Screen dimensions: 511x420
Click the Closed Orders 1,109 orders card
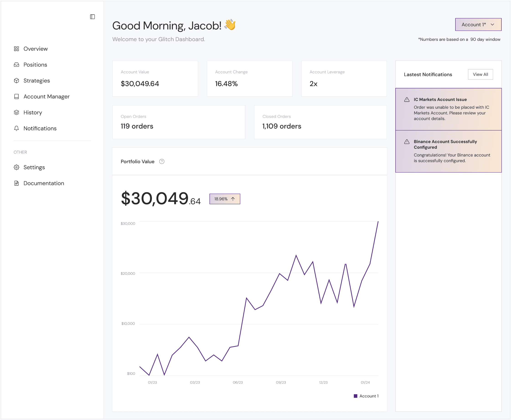[x=320, y=122]
